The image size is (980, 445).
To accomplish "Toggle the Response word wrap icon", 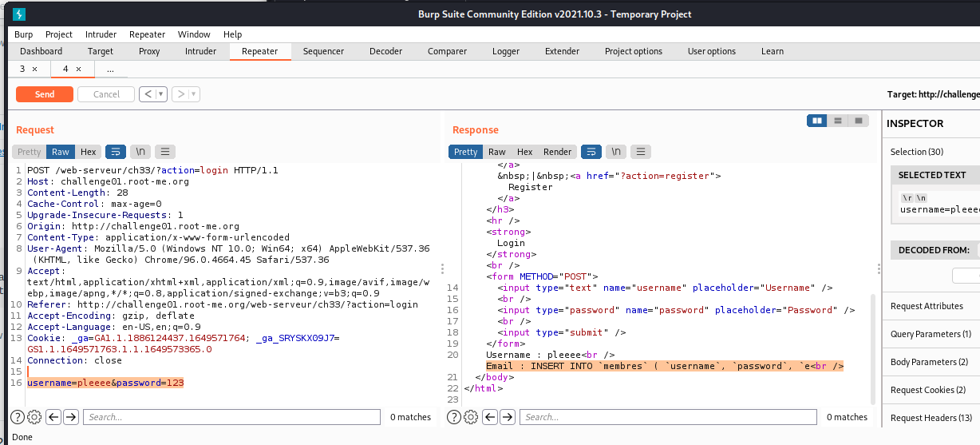I will tap(591, 152).
